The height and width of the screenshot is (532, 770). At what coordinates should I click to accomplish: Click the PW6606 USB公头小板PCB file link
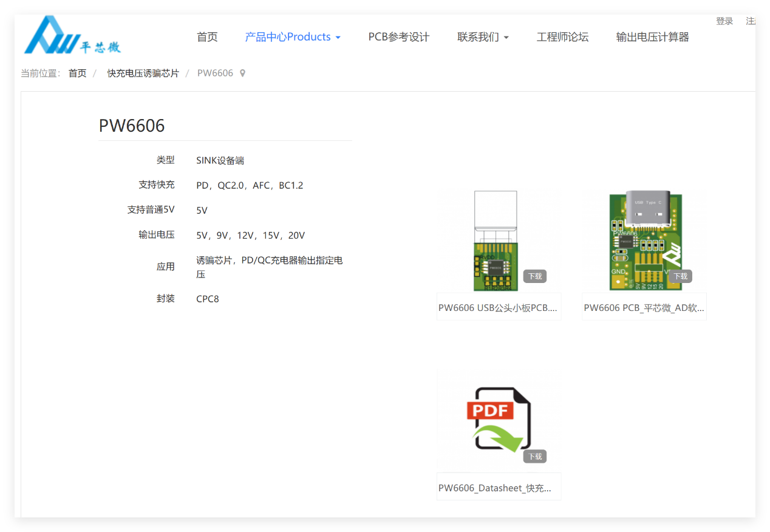[x=498, y=307]
